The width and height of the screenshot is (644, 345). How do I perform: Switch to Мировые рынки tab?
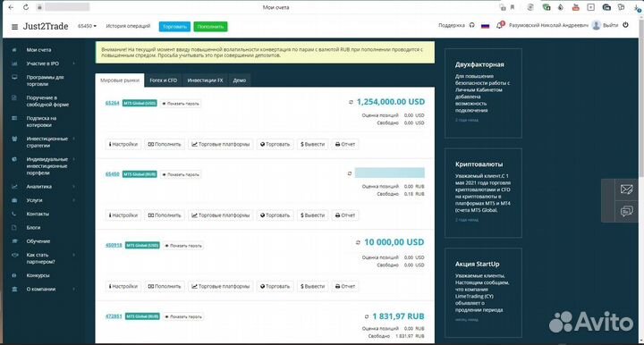(120, 80)
